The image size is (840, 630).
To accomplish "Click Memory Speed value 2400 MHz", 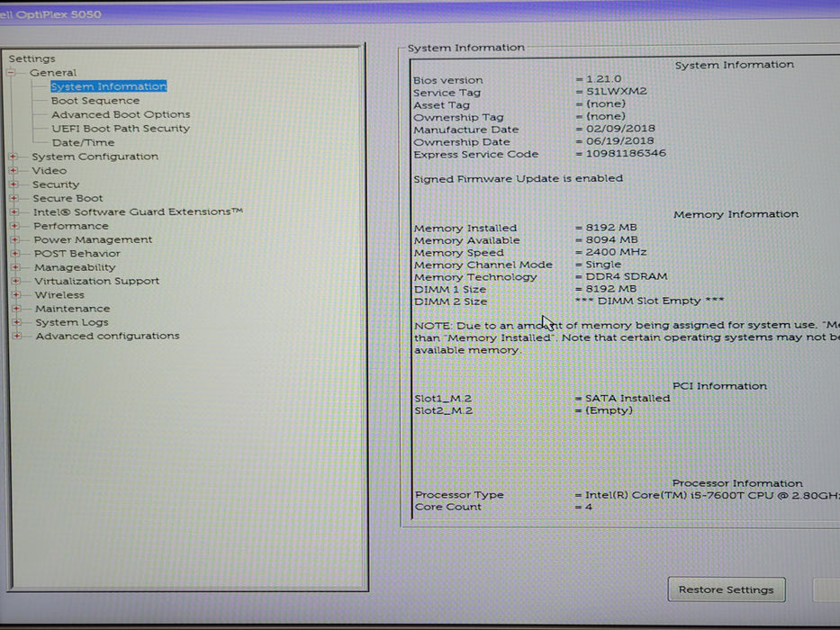I will [616, 252].
